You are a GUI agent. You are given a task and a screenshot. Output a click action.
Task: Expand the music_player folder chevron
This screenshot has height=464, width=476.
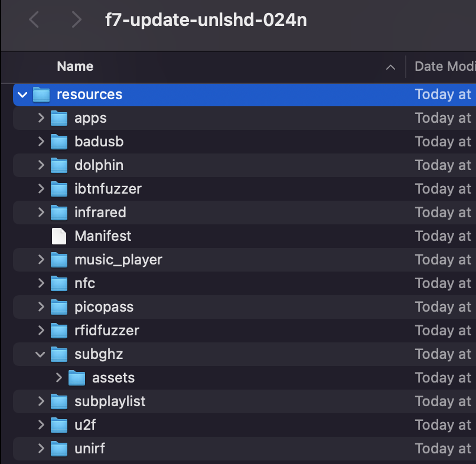coord(40,260)
